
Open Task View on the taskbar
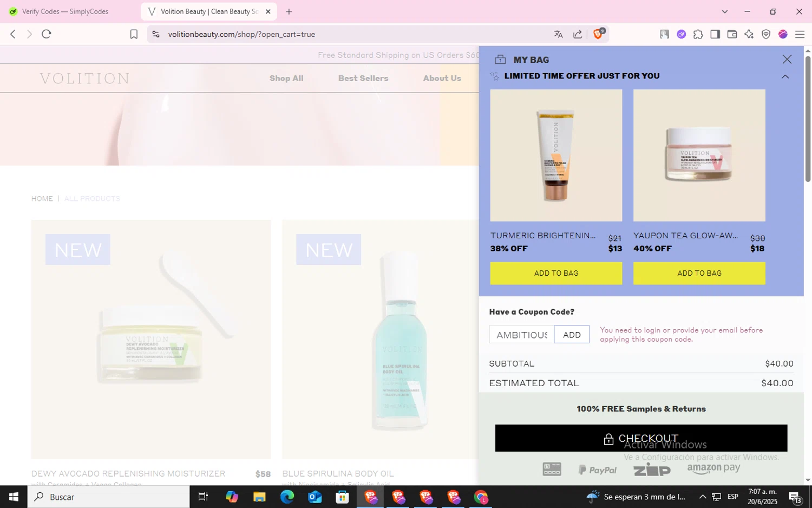point(203,497)
